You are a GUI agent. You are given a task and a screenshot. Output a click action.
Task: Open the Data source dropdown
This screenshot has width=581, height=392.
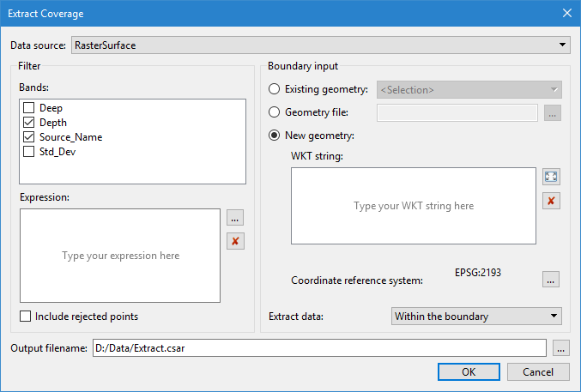(321, 44)
